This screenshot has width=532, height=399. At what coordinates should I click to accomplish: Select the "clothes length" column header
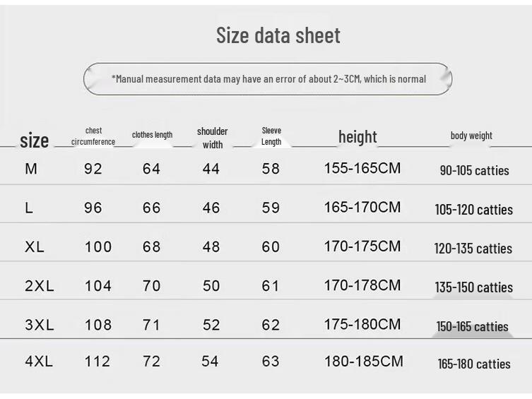[152, 135]
